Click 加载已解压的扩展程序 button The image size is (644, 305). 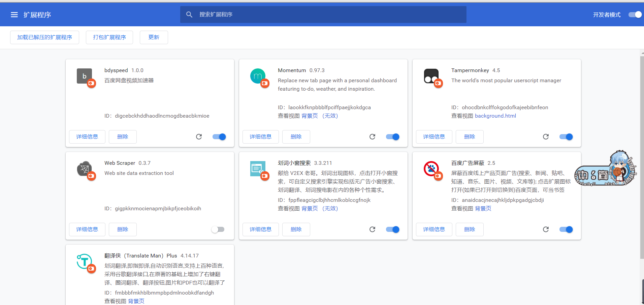(44, 37)
